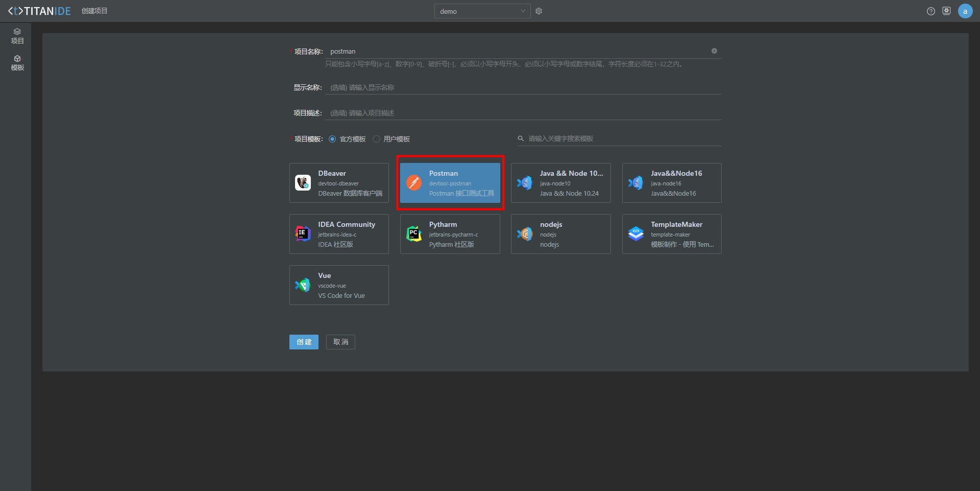
Task: Choose 'Vue' template title
Action: [x=324, y=275]
